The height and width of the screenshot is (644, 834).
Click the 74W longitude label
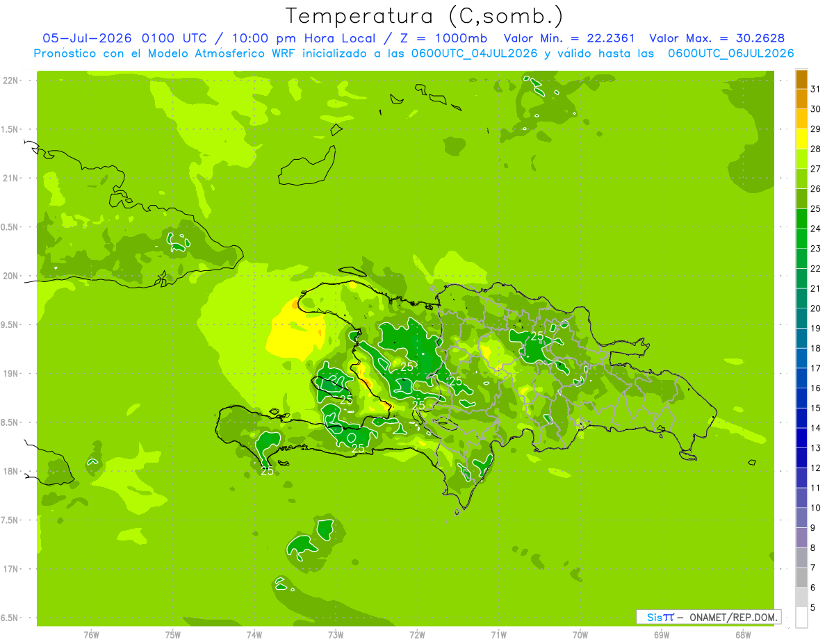coord(254,635)
